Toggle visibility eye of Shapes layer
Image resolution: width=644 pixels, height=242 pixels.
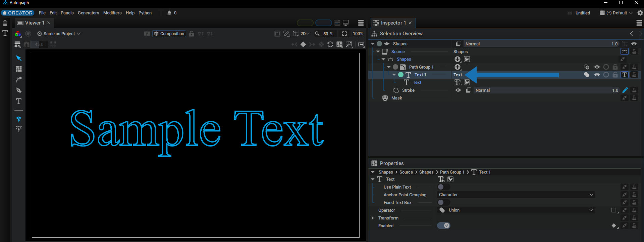pyautogui.click(x=634, y=44)
